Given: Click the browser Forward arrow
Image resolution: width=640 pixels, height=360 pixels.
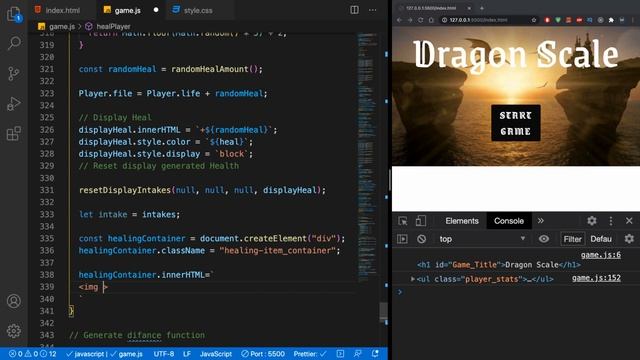Looking at the screenshot, I should click(x=410, y=20).
